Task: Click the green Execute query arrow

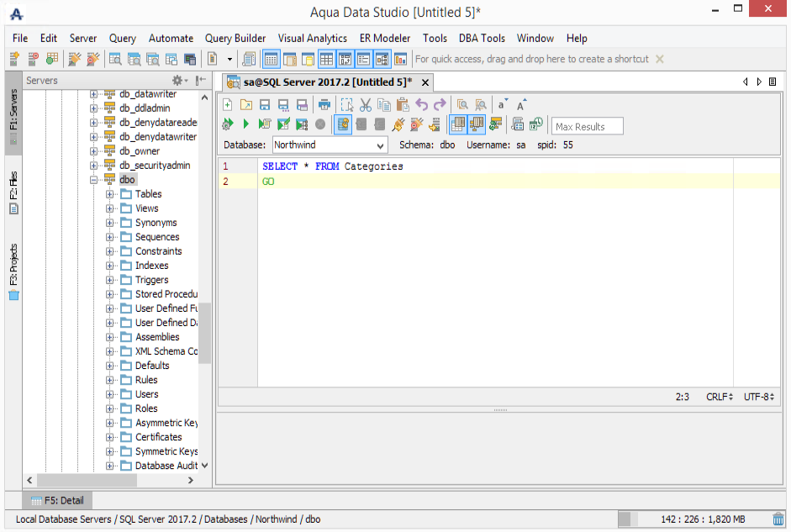Action: [246, 124]
